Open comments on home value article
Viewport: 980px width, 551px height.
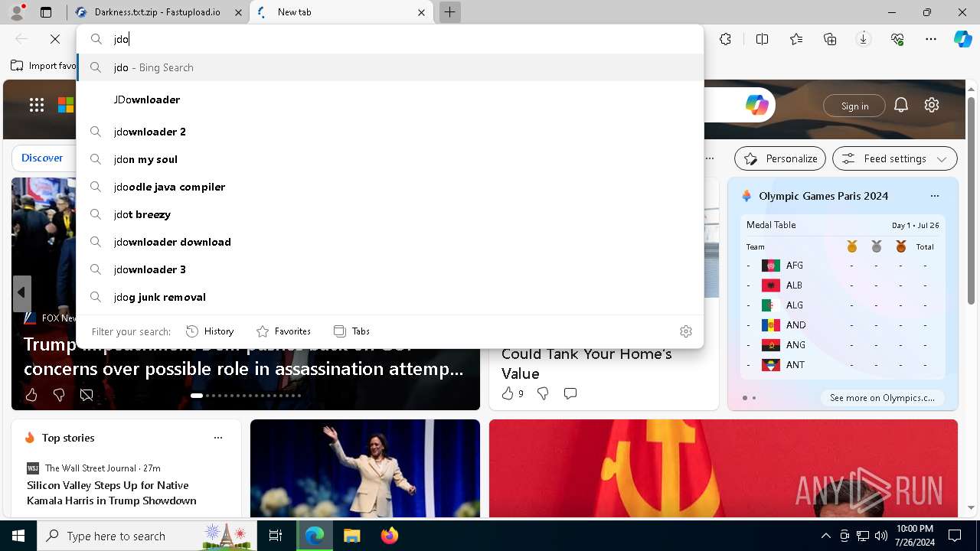click(x=570, y=393)
